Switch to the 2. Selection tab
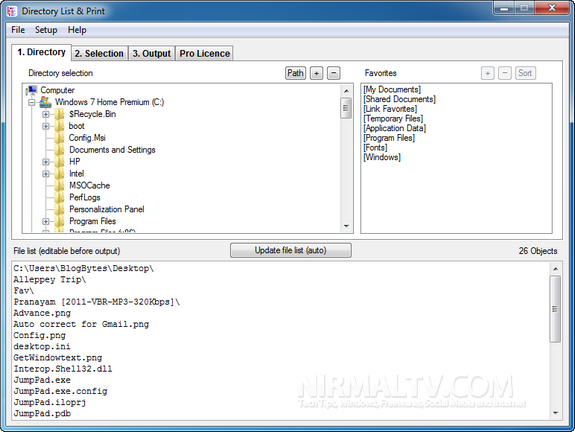The width and height of the screenshot is (575, 432). [99, 54]
